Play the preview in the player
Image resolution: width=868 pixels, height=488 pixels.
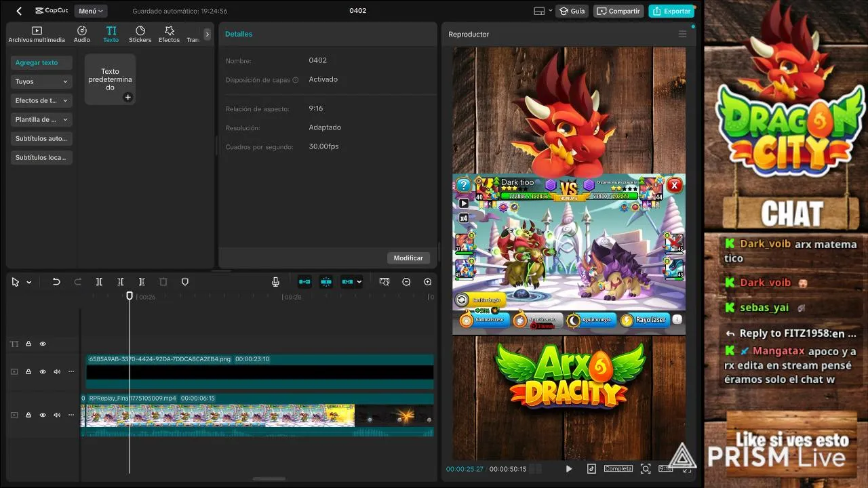tap(569, 468)
